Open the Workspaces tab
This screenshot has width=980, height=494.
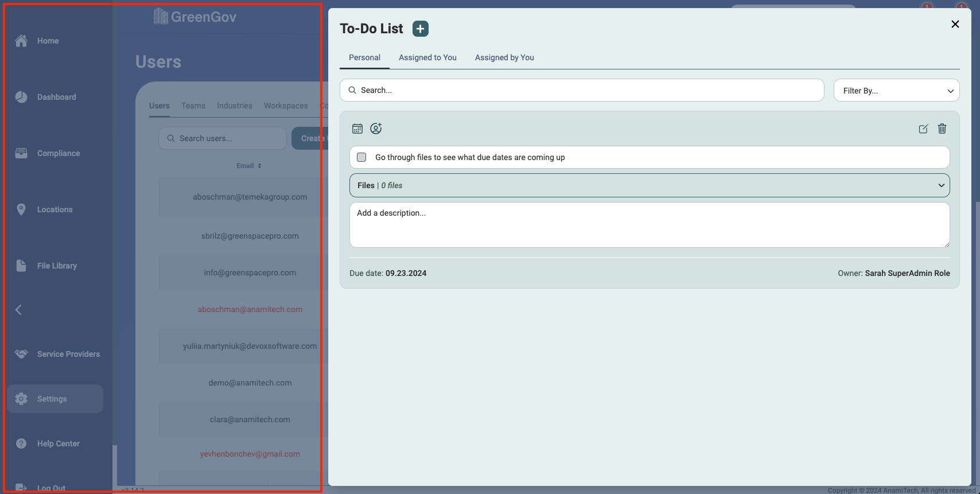click(286, 106)
